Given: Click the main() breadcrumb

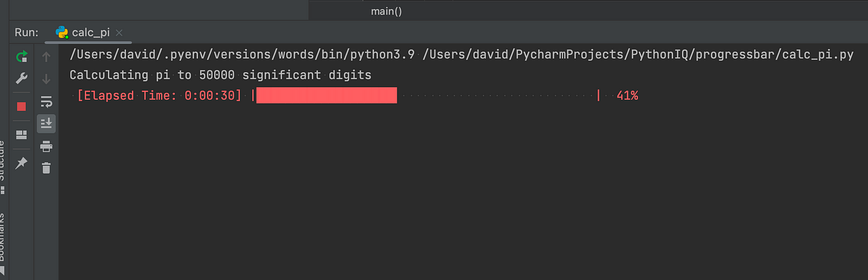Looking at the screenshot, I should tap(387, 11).
